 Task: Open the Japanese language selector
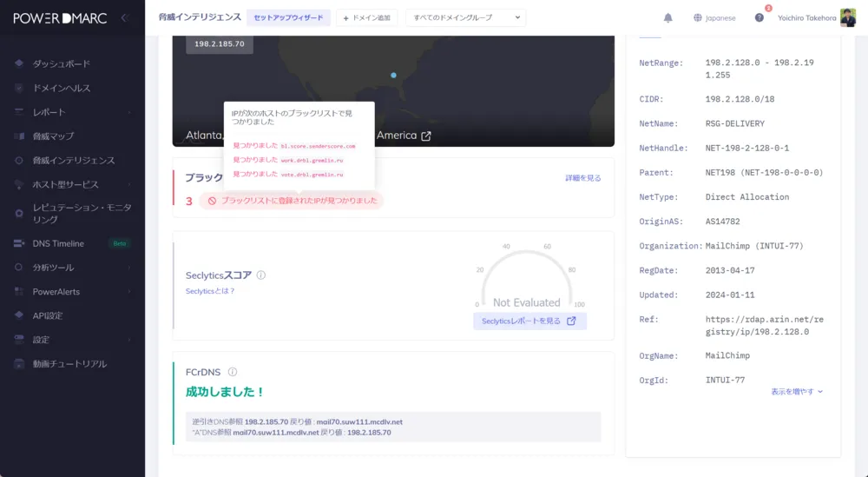tap(714, 17)
